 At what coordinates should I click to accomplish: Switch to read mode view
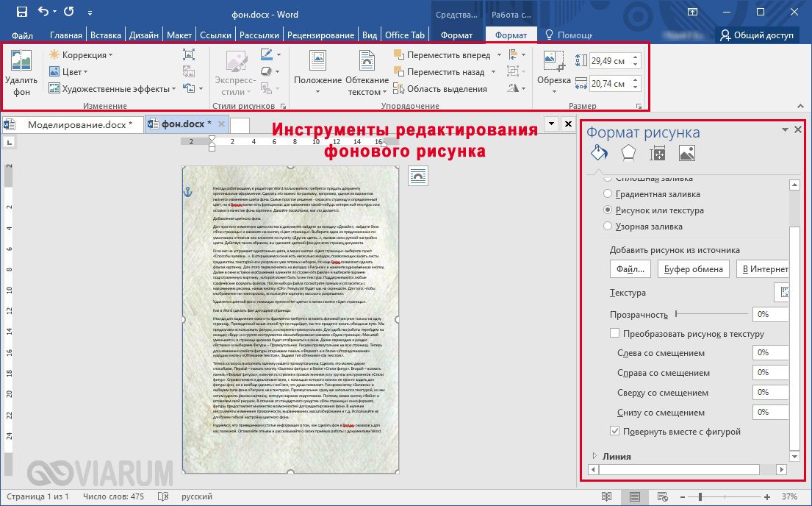click(607, 496)
